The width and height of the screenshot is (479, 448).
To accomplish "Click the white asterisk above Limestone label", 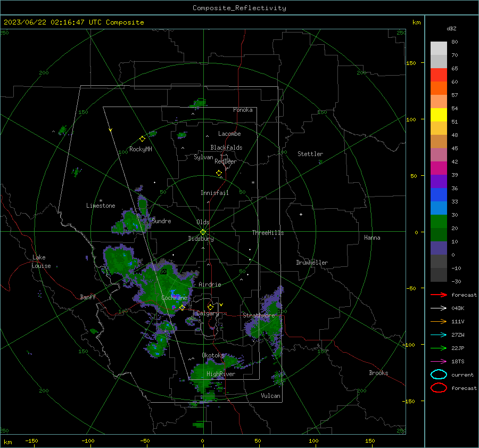I will (x=101, y=201).
